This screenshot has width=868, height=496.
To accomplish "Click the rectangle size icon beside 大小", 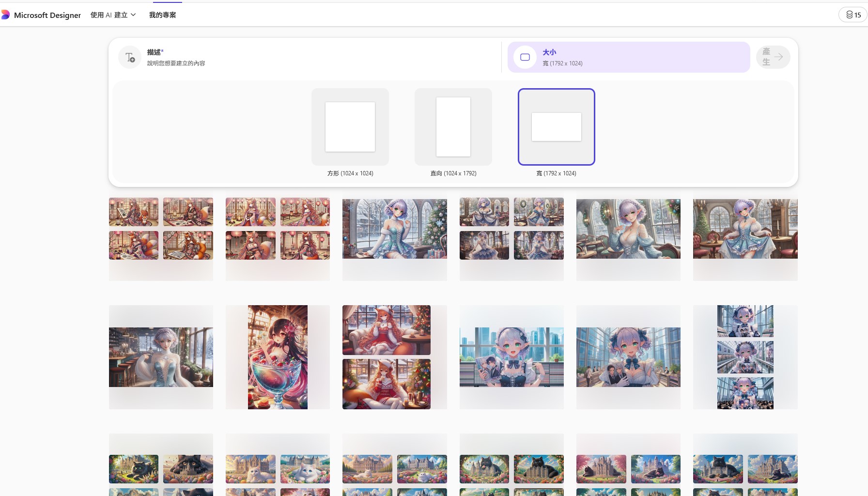I will pos(525,57).
